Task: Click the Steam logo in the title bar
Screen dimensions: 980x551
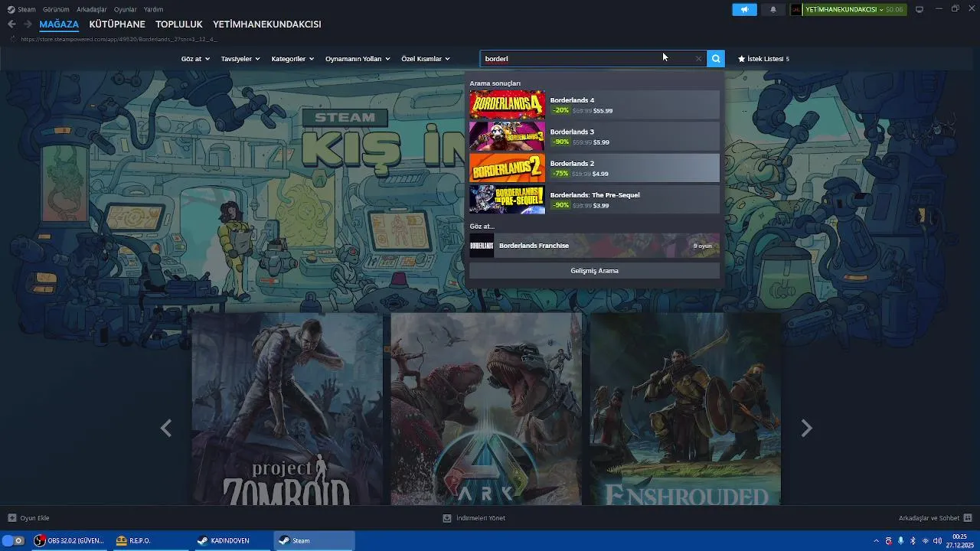Action: (x=11, y=9)
